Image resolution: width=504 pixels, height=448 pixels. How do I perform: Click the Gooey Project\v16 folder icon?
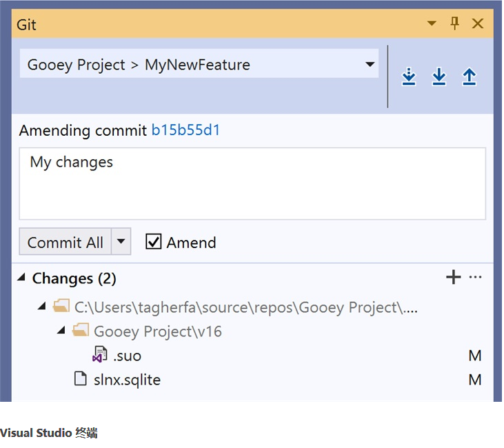pos(81,329)
